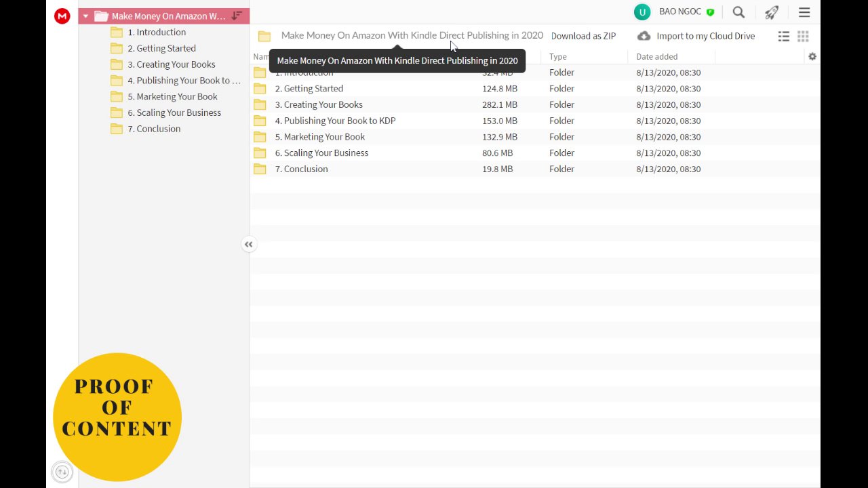Click the date cell of the 7. Conclusion row
The height and width of the screenshot is (488, 868).
click(669, 169)
